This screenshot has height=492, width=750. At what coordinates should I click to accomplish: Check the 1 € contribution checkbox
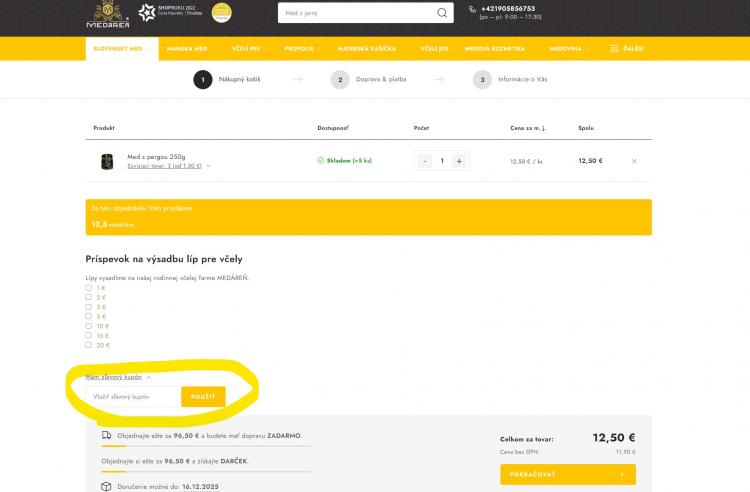pyautogui.click(x=89, y=288)
